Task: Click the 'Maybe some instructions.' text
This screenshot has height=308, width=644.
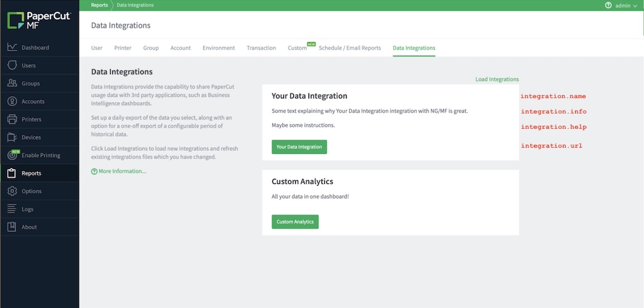Action: coord(303,125)
